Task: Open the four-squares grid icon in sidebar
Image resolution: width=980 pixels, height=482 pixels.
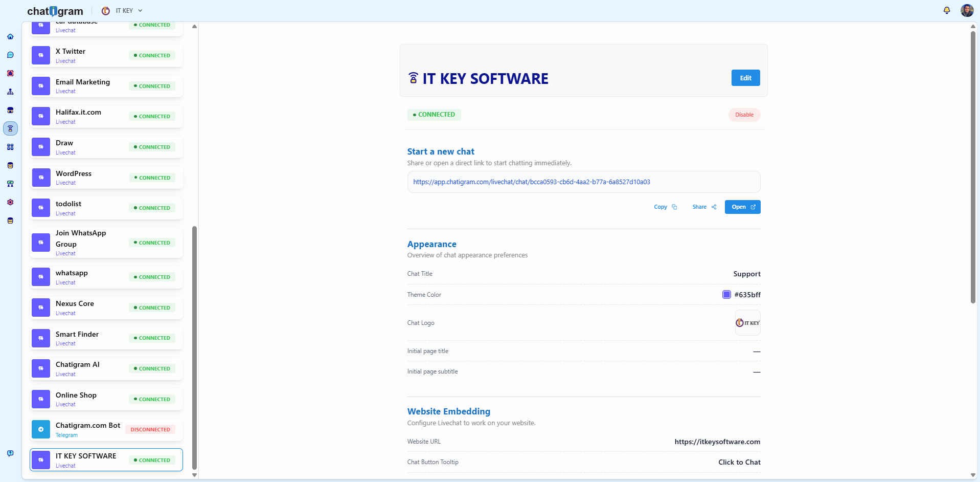Action: tap(10, 147)
